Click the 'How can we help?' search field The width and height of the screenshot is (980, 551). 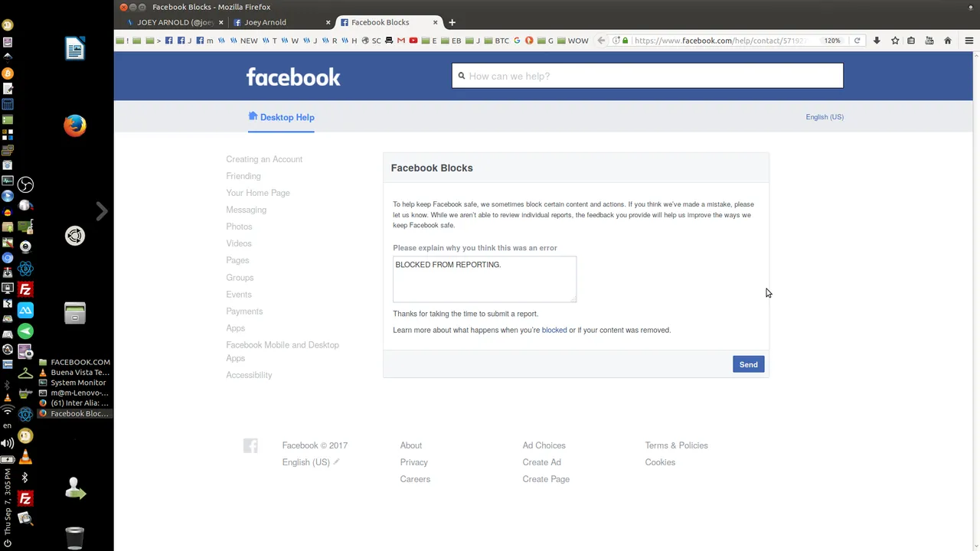pos(647,76)
